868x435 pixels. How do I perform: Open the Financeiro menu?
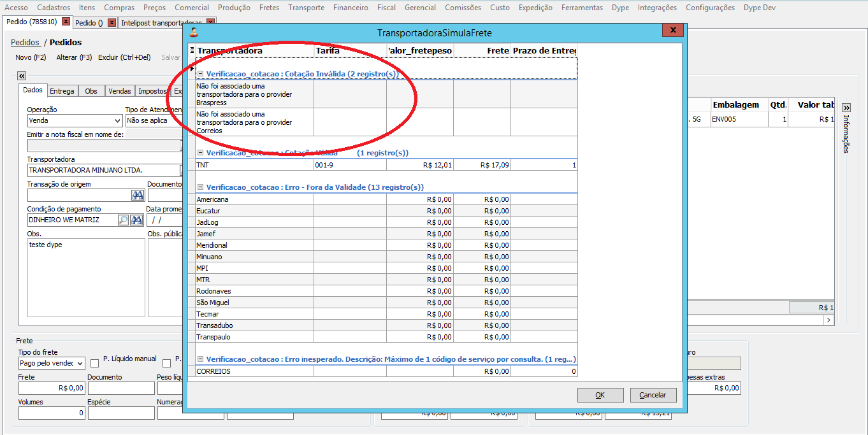(350, 8)
